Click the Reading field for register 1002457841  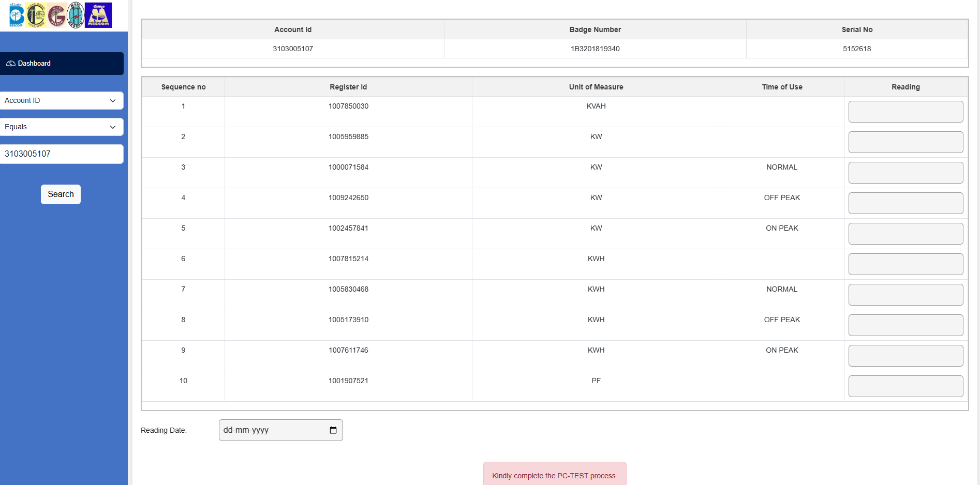click(x=905, y=234)
